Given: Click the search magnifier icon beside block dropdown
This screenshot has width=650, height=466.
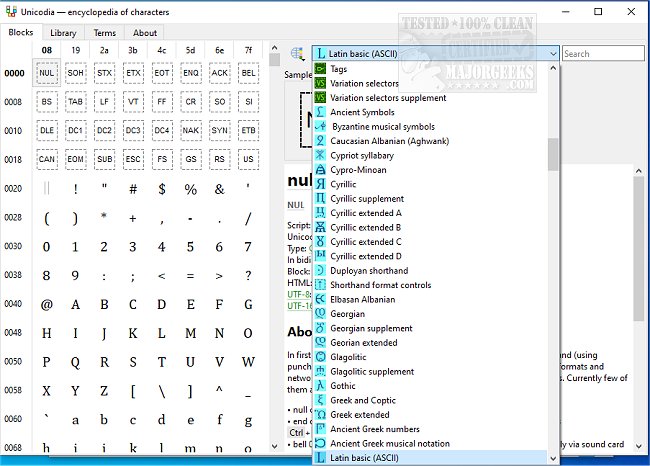Looking at the screenshot, I should click(297, 54).
